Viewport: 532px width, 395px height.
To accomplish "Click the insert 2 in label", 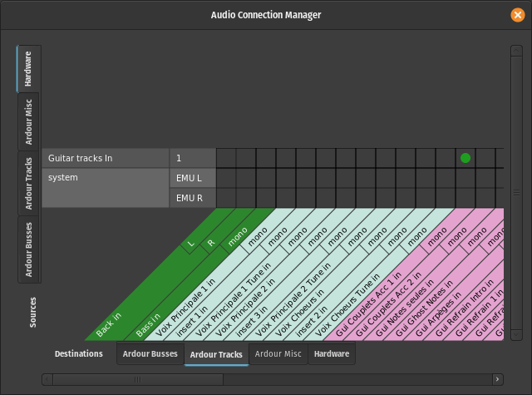I will pos(312,321).
